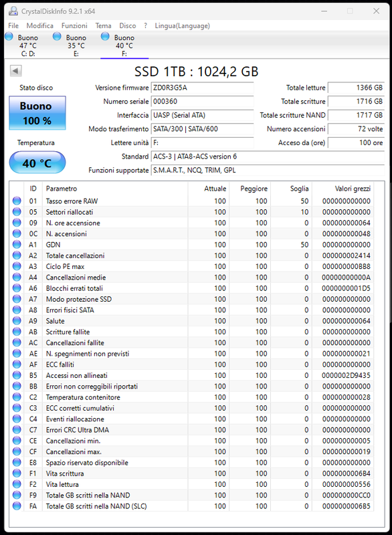Click the Parametro column header
This screenshot has height=535, width=392.
click(114, 189)
